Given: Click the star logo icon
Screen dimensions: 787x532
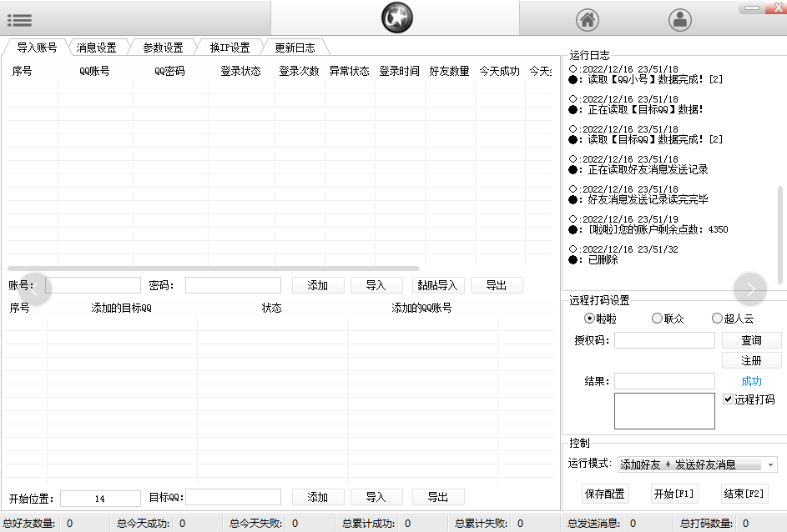Looking at the screenshot, I should pos(397,18).
